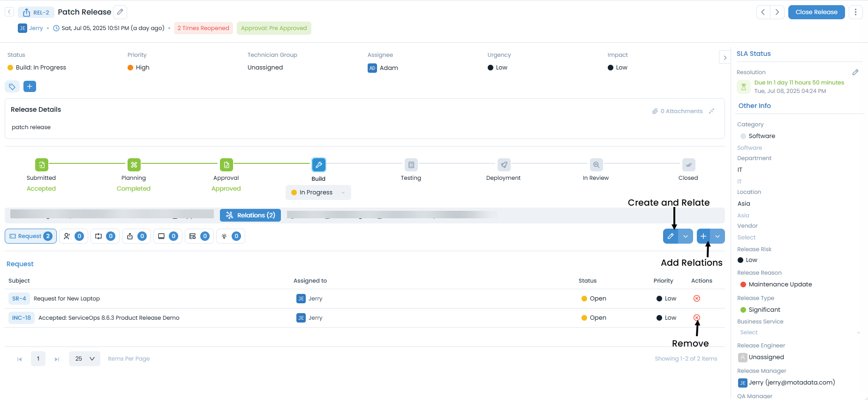Image resolution: width=868 pixels, height=400 pixels.
Task: Change Urgency Low field
Action: [x=498, y=68]
